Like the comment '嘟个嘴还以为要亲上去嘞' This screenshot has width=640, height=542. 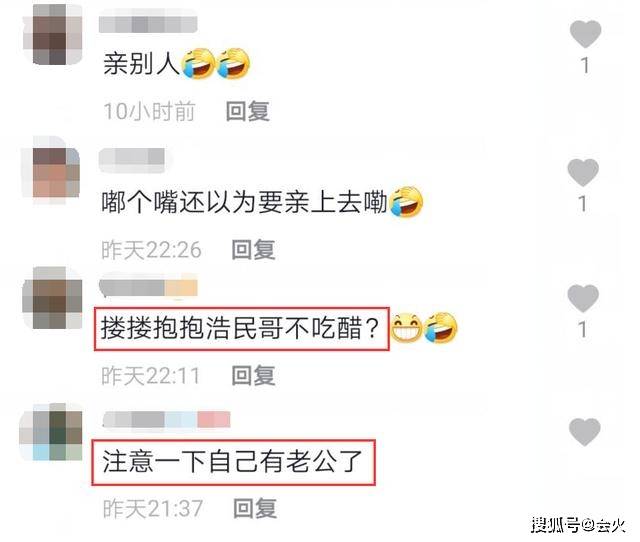[583, 172]
